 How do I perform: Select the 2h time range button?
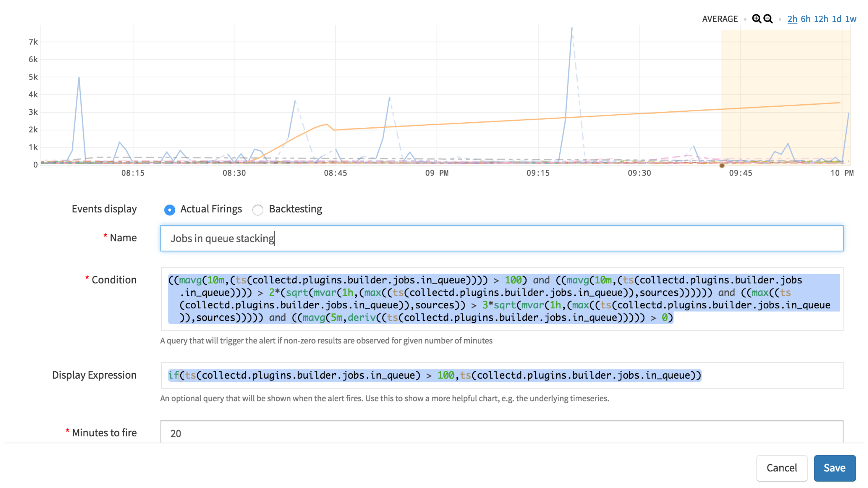pyautogui.click(x=794, y=19)
